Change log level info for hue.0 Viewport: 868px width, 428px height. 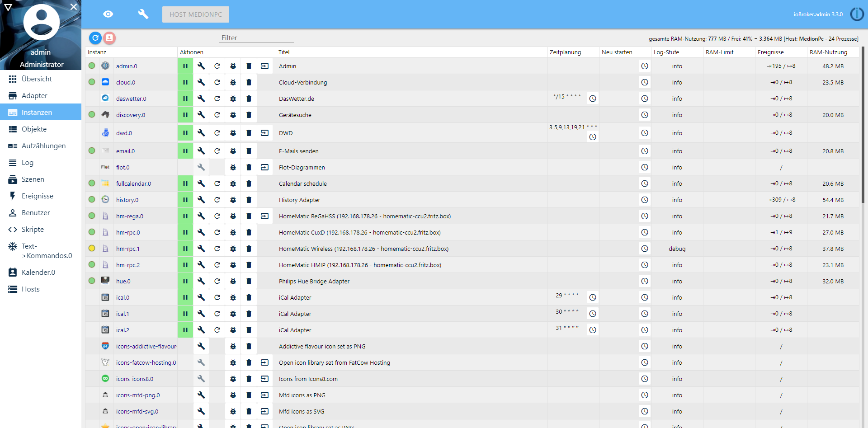677,281
